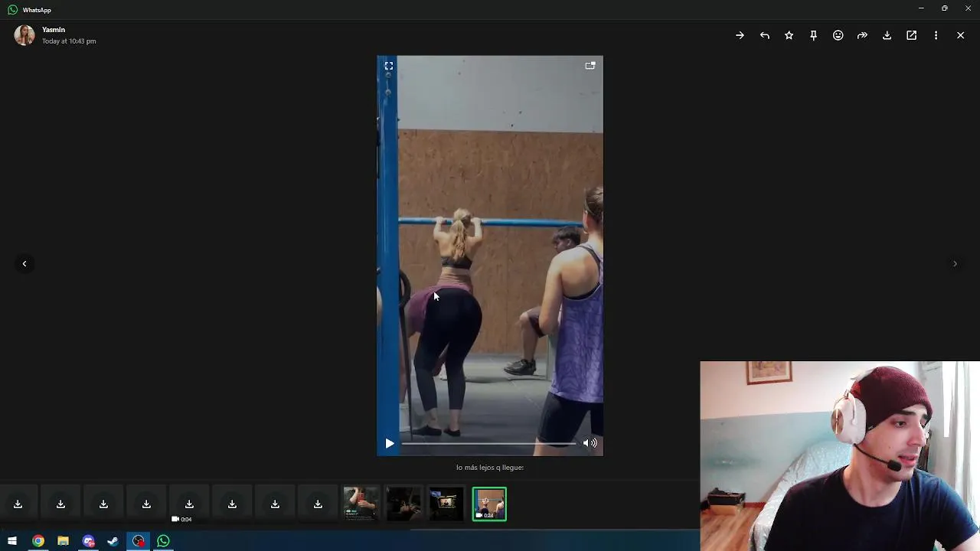The image size is (980, 551).
Task: Reply to this media message
Action: pyautogui.click(x=764, y=35)
